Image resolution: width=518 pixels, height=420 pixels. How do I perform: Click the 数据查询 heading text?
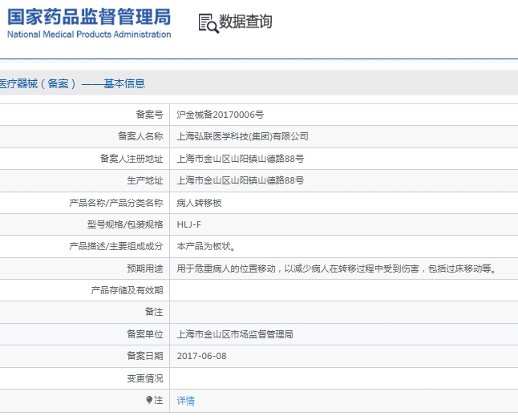click(x=245, y=22)
